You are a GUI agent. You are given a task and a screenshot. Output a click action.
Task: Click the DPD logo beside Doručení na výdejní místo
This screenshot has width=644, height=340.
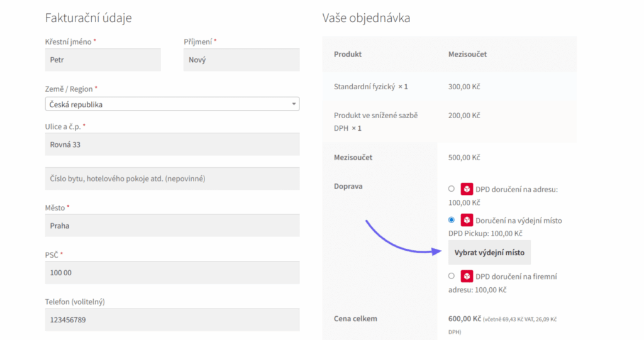tap(467, 220)
